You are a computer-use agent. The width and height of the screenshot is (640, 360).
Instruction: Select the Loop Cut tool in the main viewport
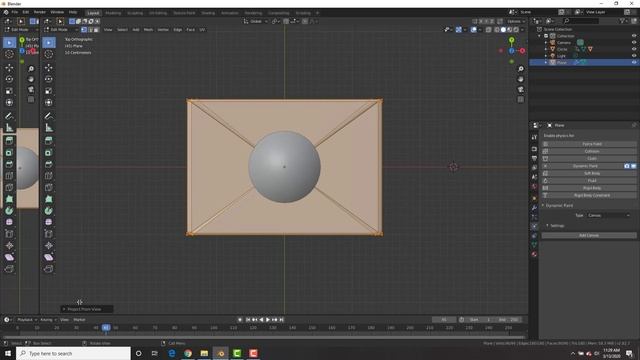click(x=49, y=176)
